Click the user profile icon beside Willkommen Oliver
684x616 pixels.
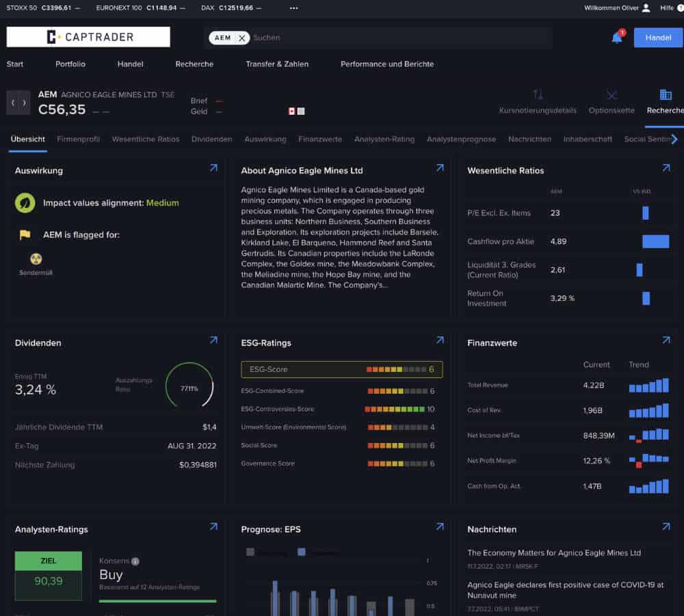[646, 8]
